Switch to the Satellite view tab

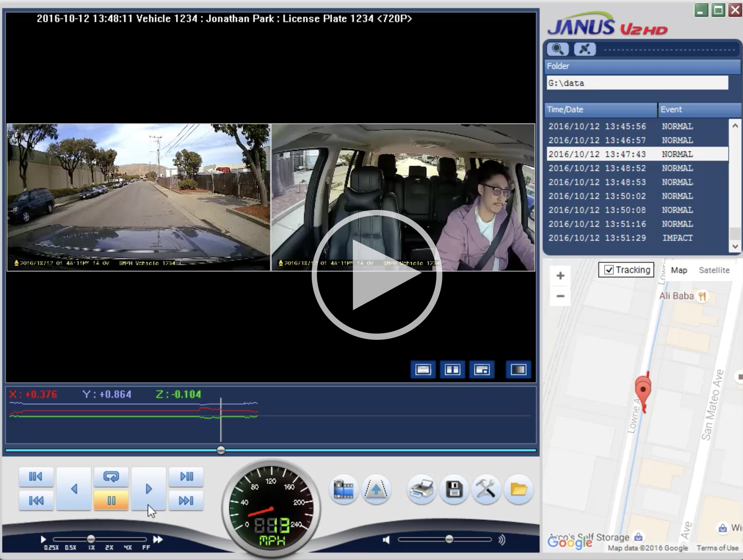click(x=714, y=270)
